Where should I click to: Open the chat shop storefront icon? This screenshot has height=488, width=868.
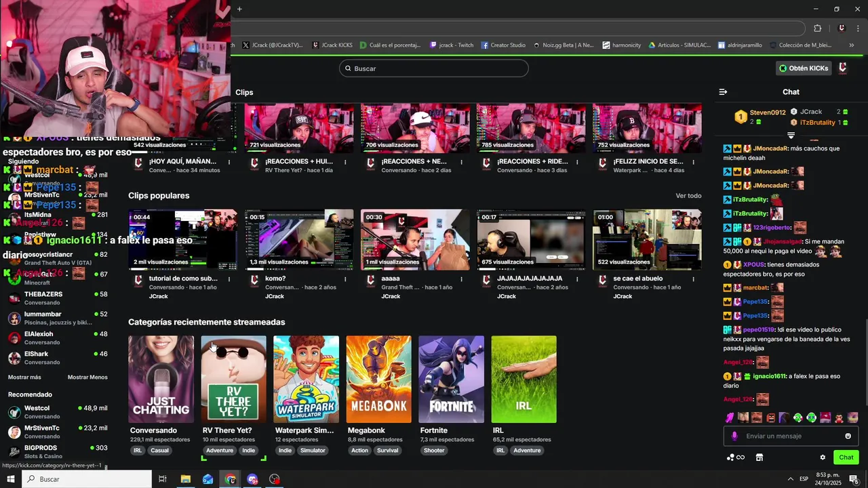[x=759, y=457]
